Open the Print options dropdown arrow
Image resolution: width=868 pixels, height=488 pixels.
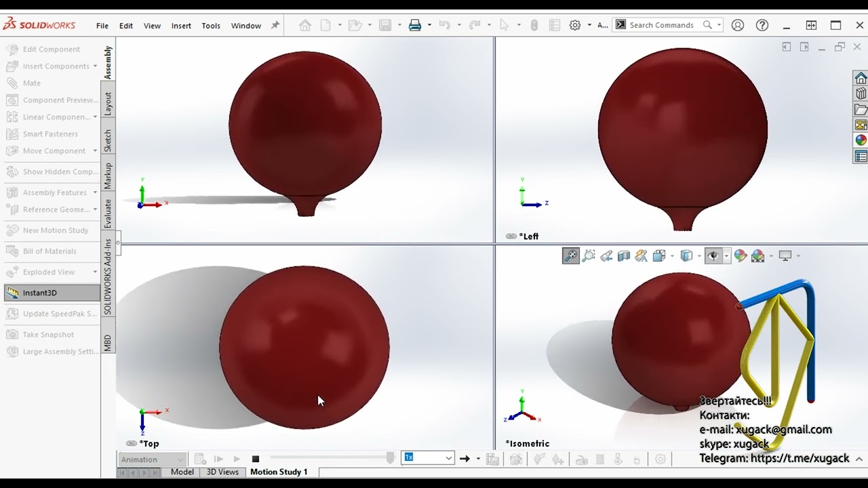pos(428,25)
